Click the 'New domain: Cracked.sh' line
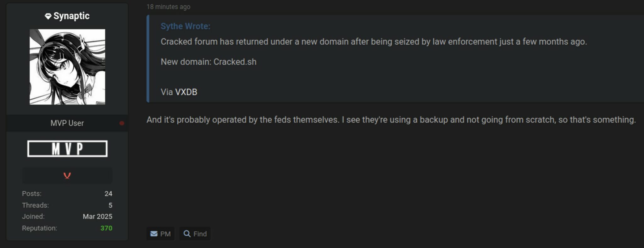This screenshot has height=248, width=644. pyautogui.click(x=208, y=62)
